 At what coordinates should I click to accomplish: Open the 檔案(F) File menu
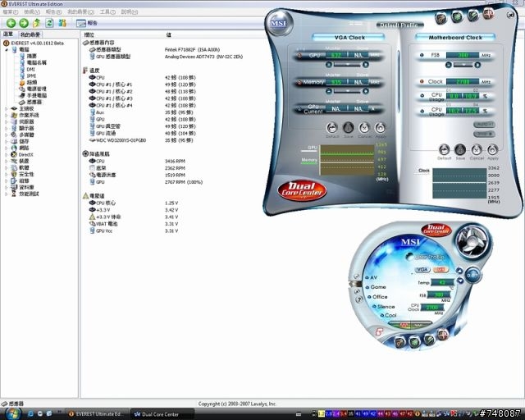[11, 12]
